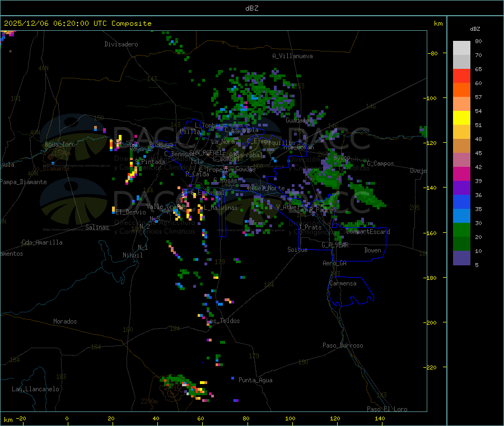Click the 2200m elevation contour label

[x=149, y=401]
